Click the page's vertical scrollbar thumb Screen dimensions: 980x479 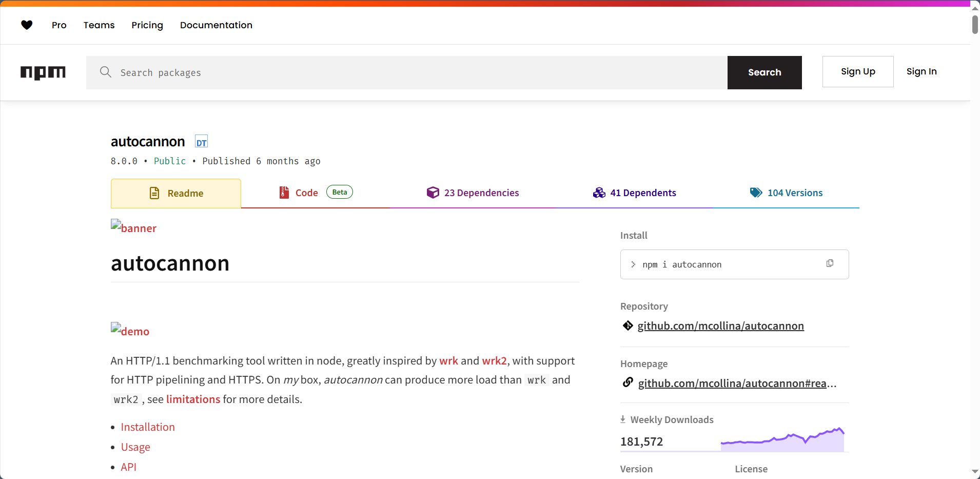click(x=975, y=25)
